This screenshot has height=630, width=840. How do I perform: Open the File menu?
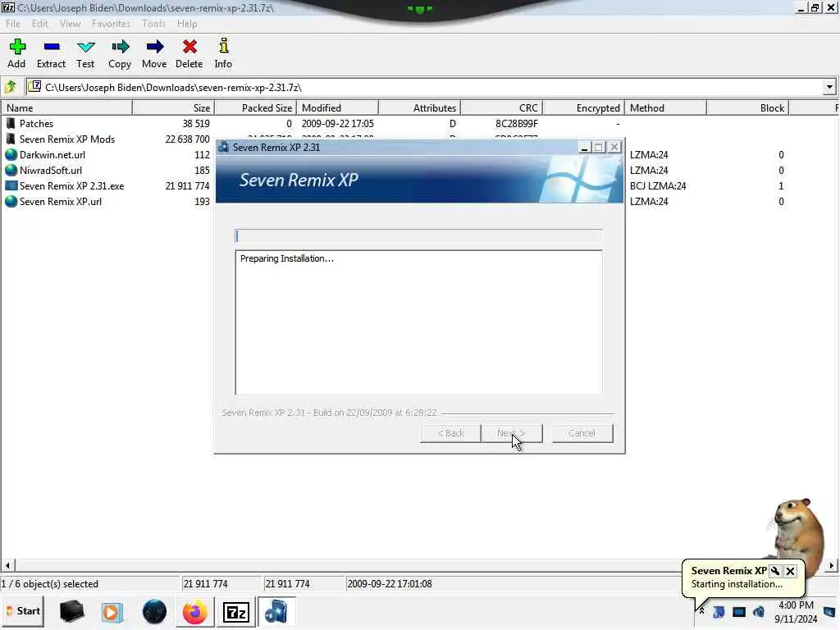[x=13, y=24]
